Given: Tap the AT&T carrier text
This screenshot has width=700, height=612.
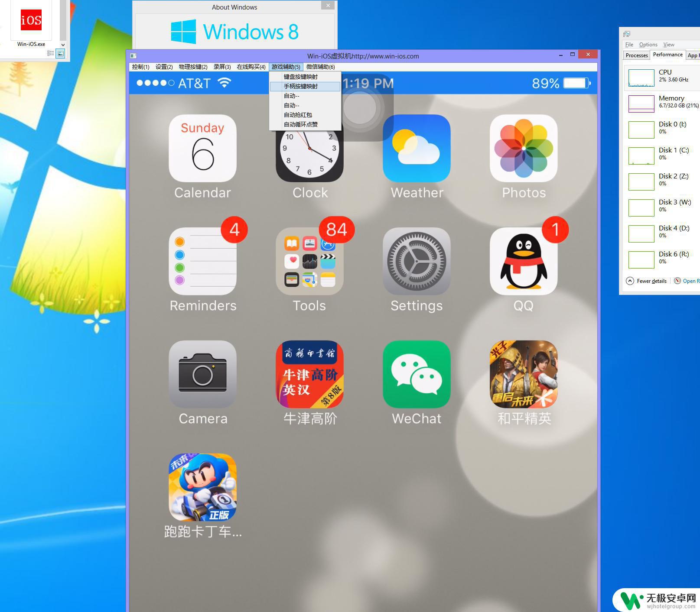Looking at the screenshot, I should [x=194, y=83].
